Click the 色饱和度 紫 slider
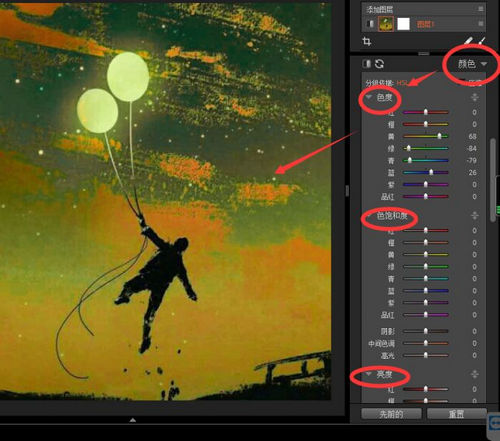This screenshot has width=500, height=441. pyautogui.click(x=426, y=303)
